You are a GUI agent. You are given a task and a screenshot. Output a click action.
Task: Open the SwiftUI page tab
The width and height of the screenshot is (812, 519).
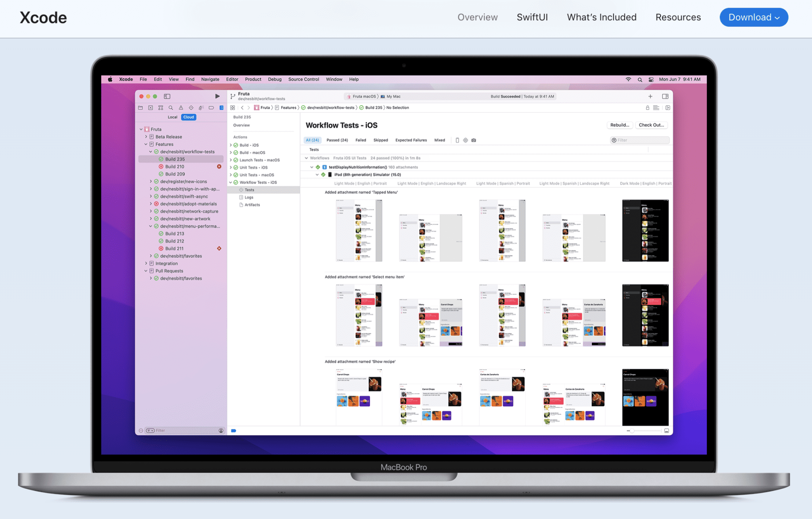click(532, 17)
